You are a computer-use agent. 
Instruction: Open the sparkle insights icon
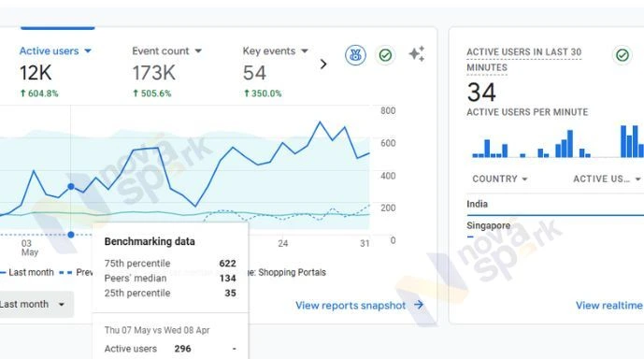[417, 54]
